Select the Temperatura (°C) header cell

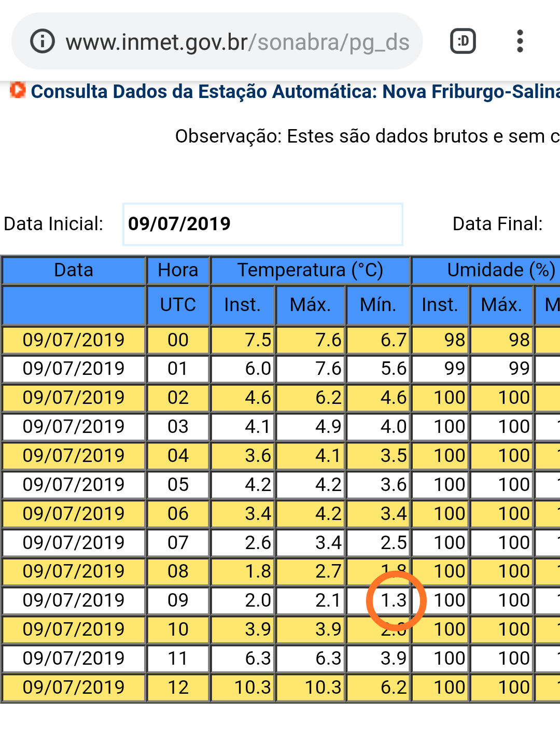click(310, 271)
